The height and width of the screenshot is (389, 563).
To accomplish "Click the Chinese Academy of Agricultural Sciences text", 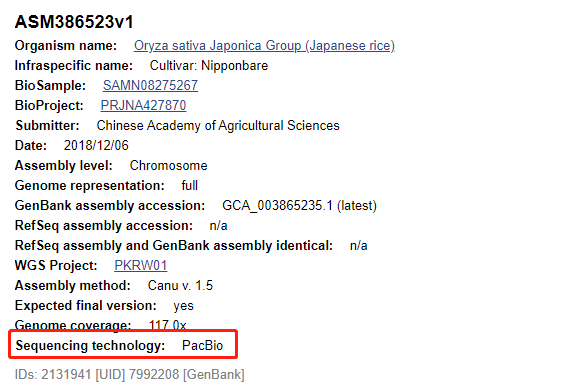I will click(218, 126).
